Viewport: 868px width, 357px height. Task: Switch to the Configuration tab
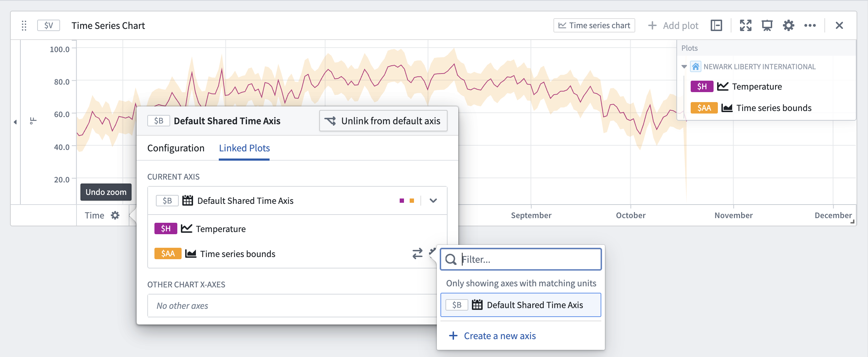pyautogui.click(x=176, y=148)
